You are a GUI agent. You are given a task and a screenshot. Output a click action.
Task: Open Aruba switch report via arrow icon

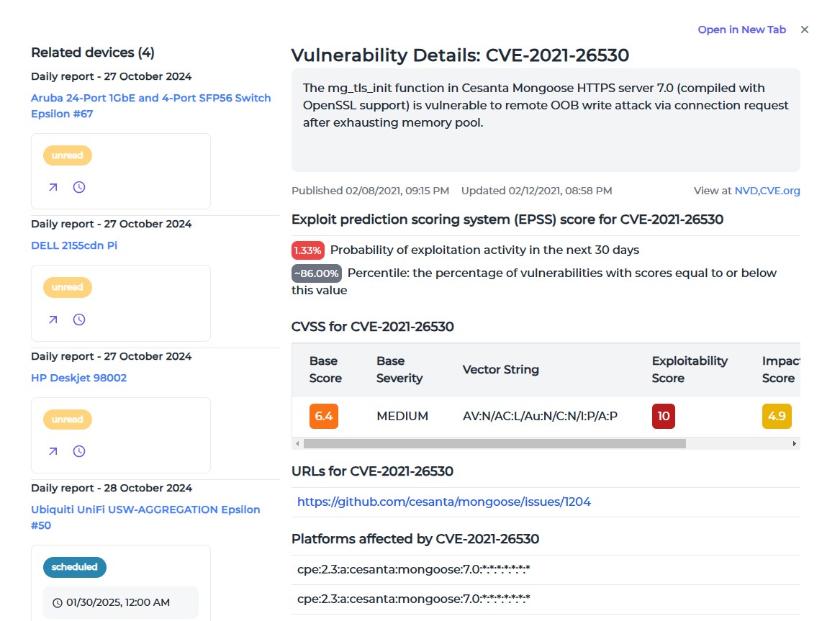coord(53,187)
